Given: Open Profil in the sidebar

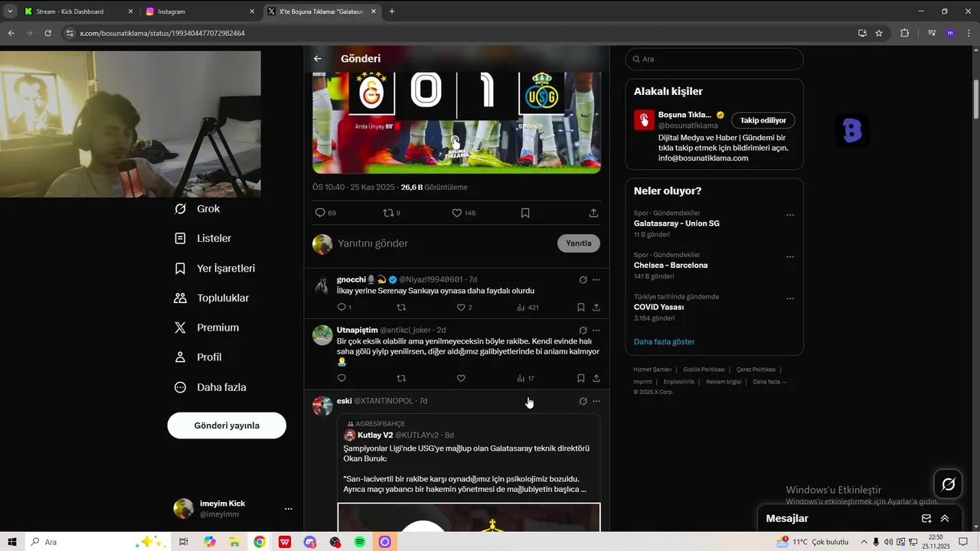Looking at the screenshot, I should (x=198, y=357).
